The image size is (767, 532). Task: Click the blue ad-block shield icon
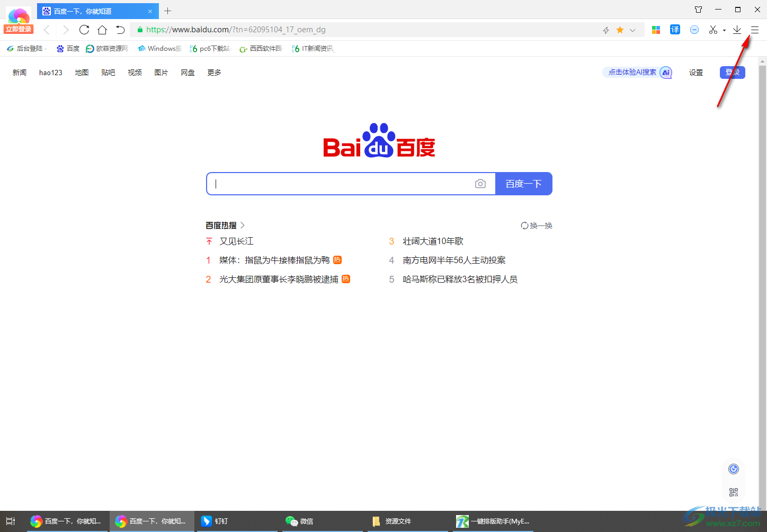coord(694,30)
